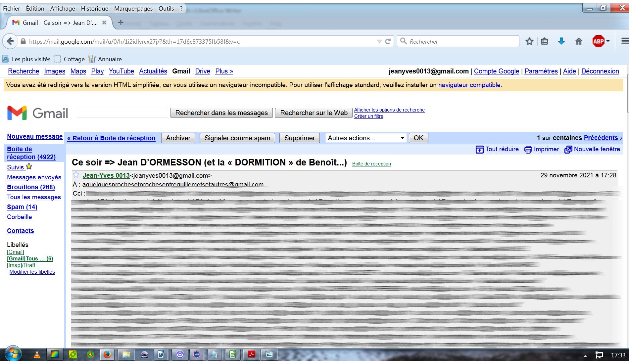
Task: Open the Annuaire bookmark
Action: point(105,59)
